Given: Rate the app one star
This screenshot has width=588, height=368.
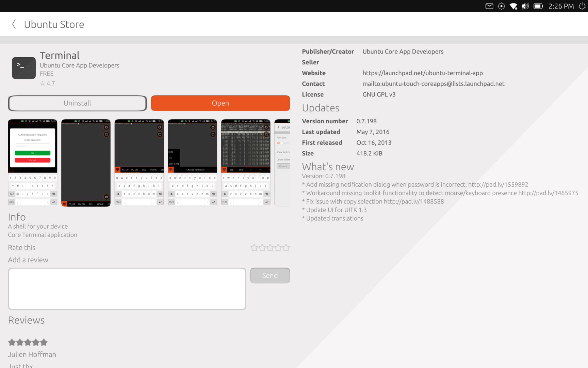Looking at the screenshot, I should (254, 248).
